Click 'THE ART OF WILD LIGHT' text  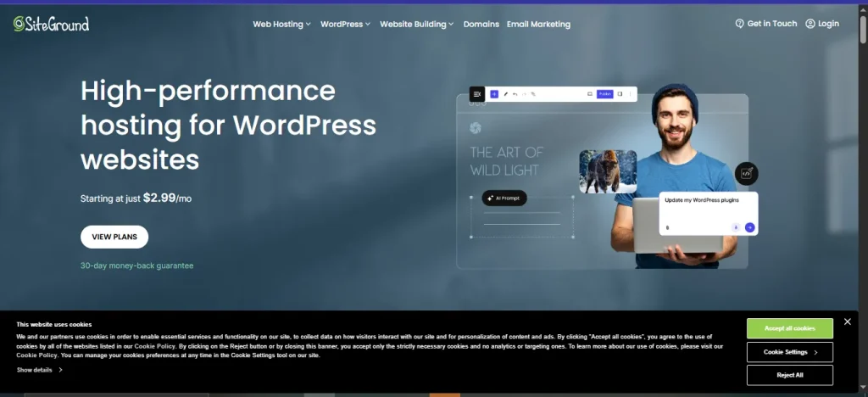[x=507, y=161]
